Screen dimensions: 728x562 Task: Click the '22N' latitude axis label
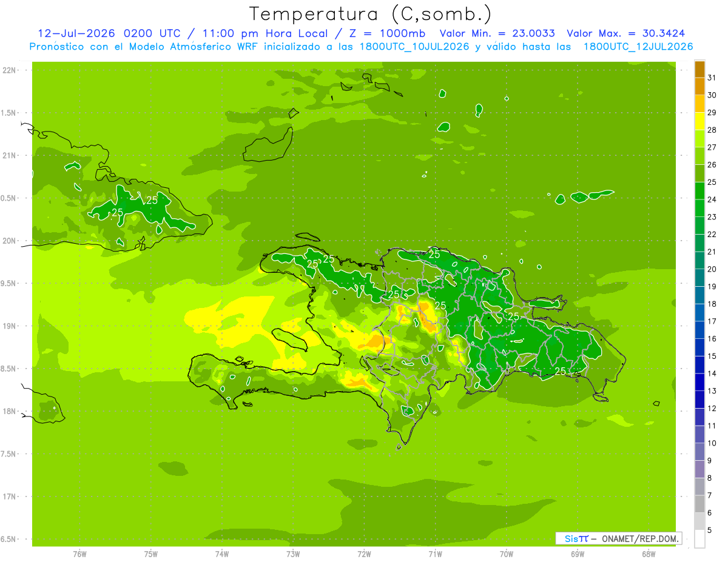(9, 70)
